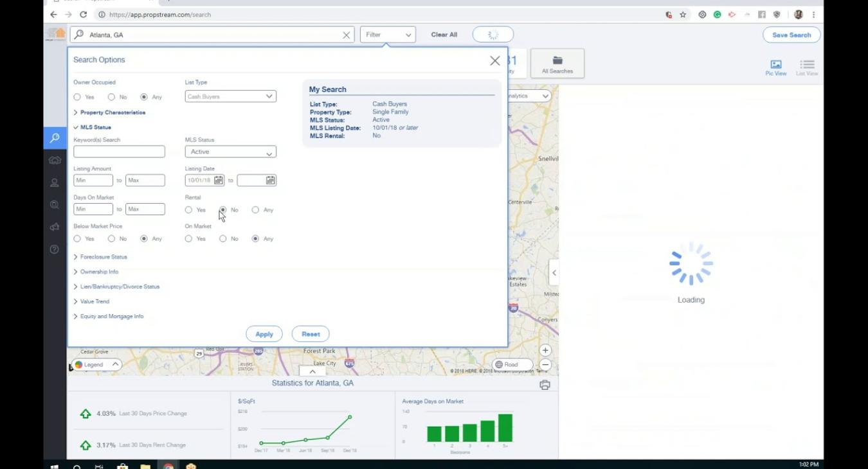
Task: Zoom in on the map
Action: click(x=545, y=350)
